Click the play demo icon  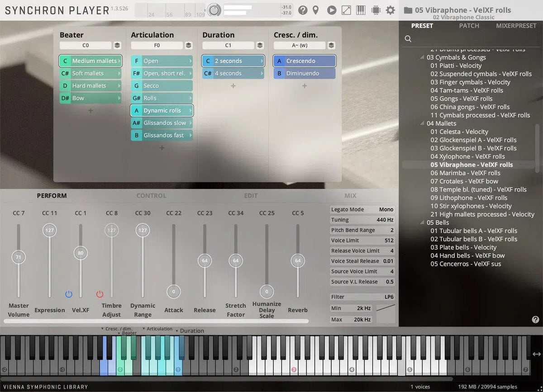click(331, 9)
